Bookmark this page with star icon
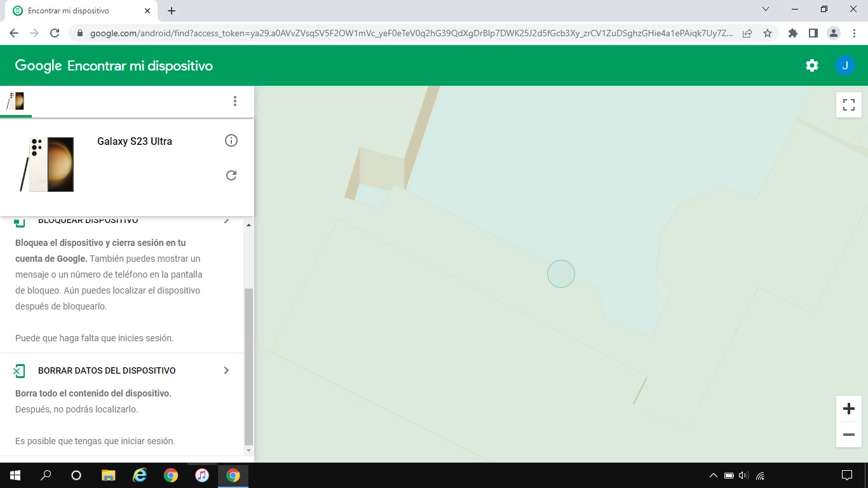The image size is (868, 488). pyautogui.click(x=767, y=33)
